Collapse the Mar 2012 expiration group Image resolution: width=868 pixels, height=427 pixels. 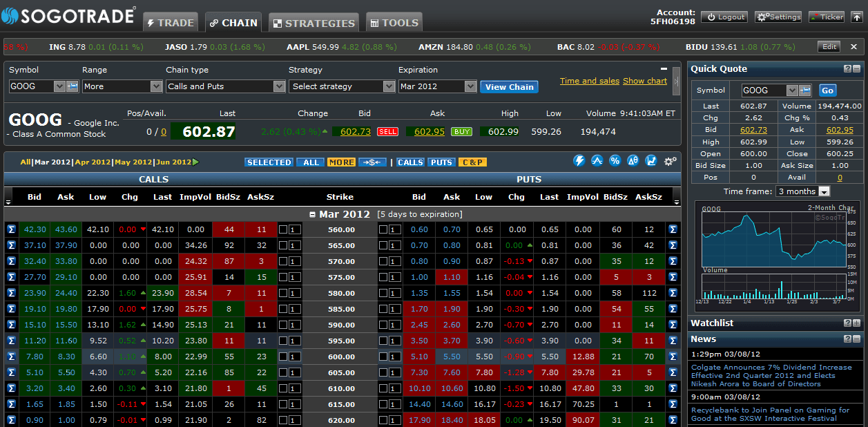(312, 214)
